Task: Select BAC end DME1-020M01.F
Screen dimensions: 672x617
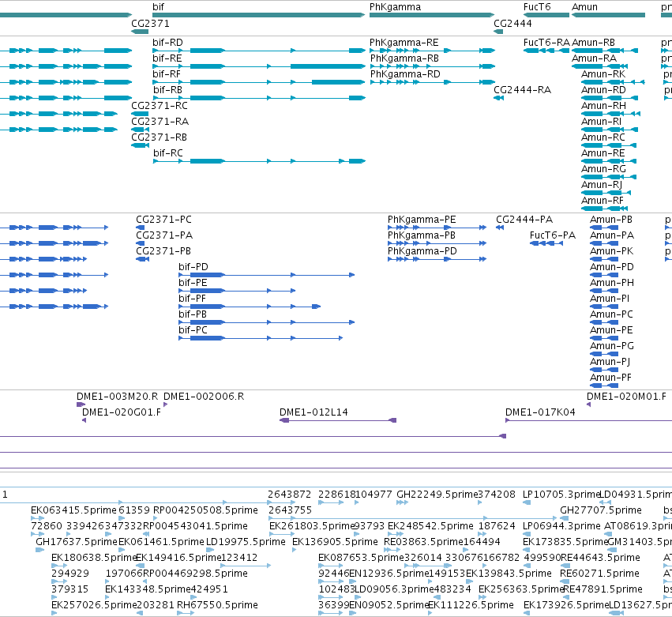Action: click(626, 396)
